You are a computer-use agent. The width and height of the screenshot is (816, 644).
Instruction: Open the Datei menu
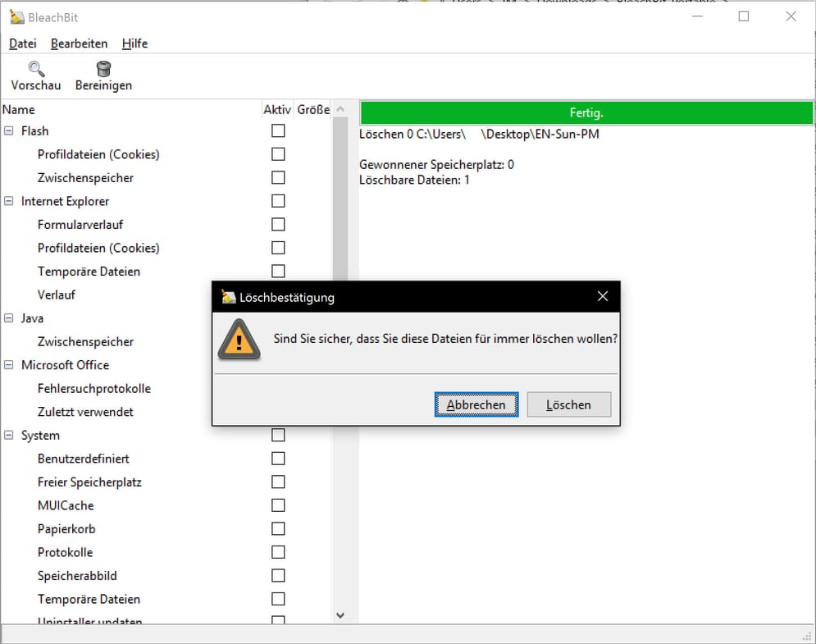(23, 43)
